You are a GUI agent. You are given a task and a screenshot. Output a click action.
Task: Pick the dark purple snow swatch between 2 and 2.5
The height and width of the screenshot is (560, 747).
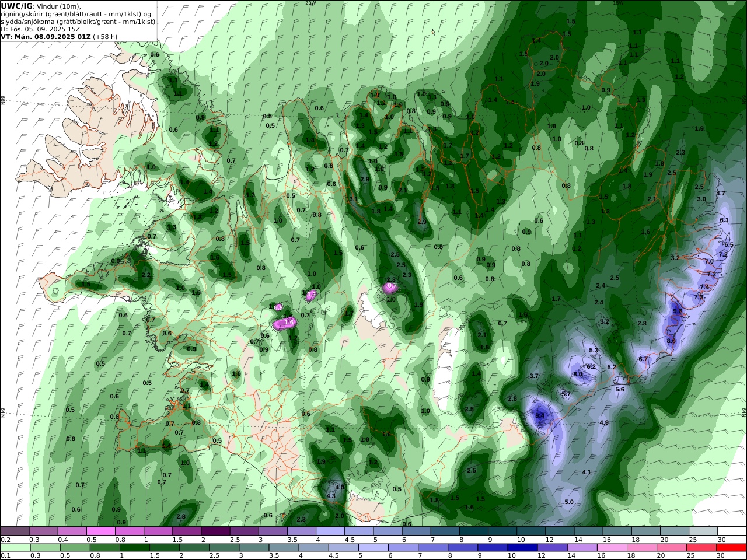[x=215, y=531]
